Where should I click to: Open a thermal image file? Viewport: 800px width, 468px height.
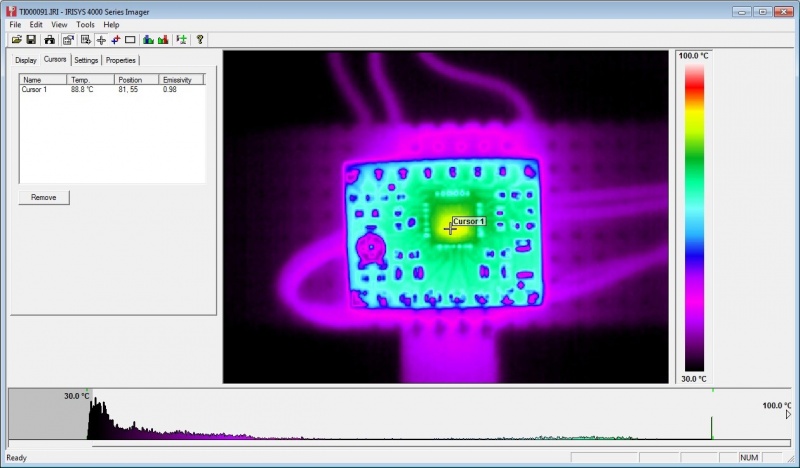(17, 39)
